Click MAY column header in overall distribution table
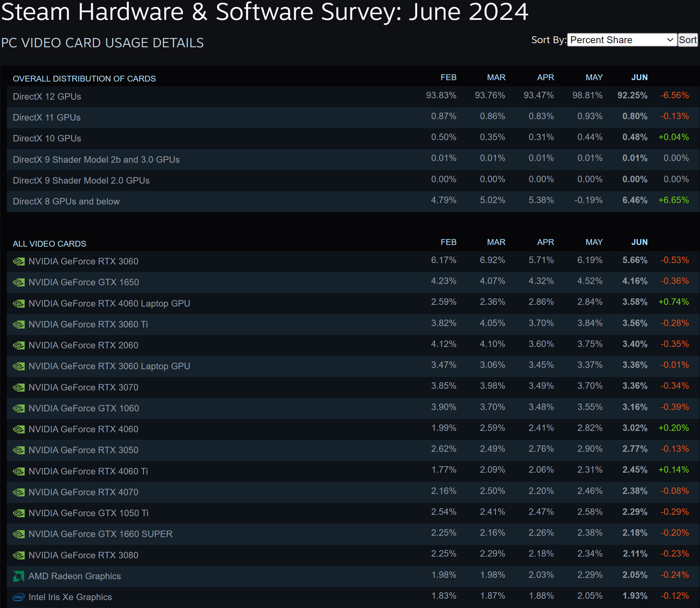 (594, 77)
